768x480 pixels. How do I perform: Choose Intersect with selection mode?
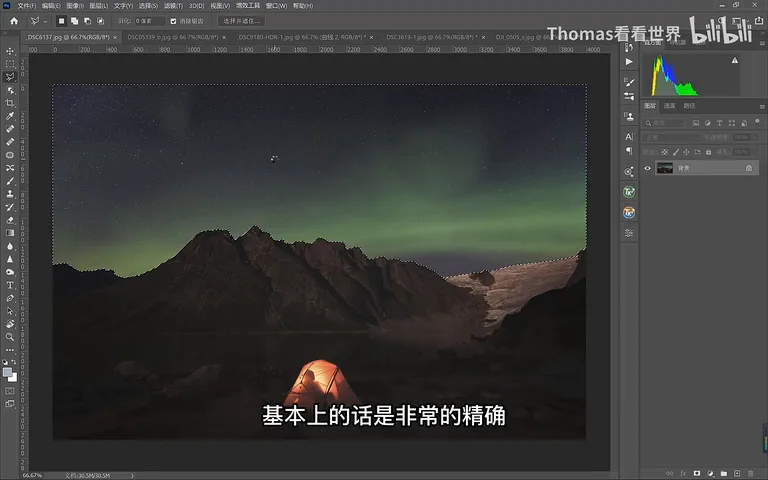click(100, 21)
